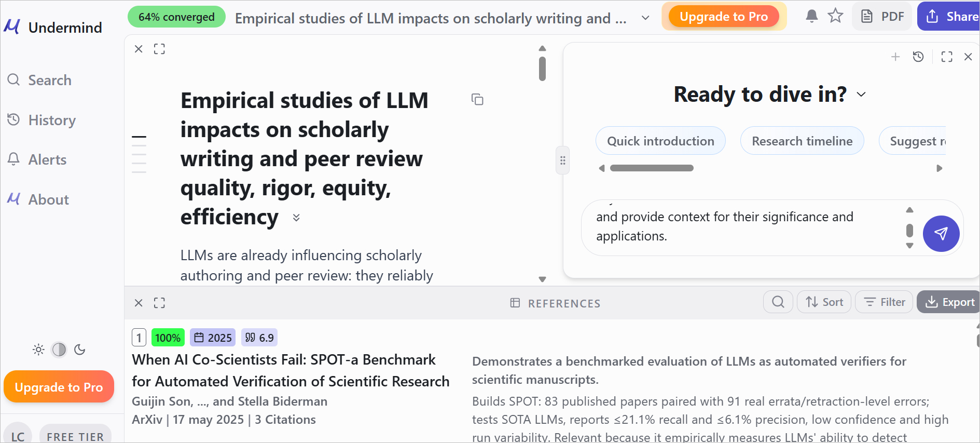
Task: Expand the search title dropdown chevron
Action: [645, 18]
